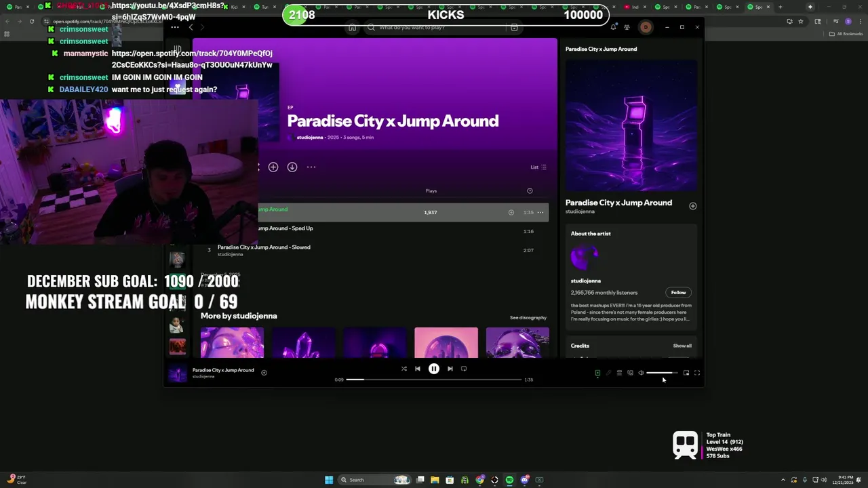Image resolution: width=868 pixels, height=488 pixels.
Task: Seek within the song progress bar
Action: tap(434, 380)
